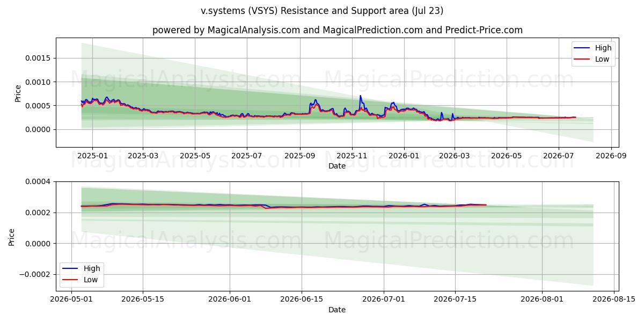Click the '2026-06-15' tick label on the bottom chart
644x322 pixels.
tap(302, 299)
